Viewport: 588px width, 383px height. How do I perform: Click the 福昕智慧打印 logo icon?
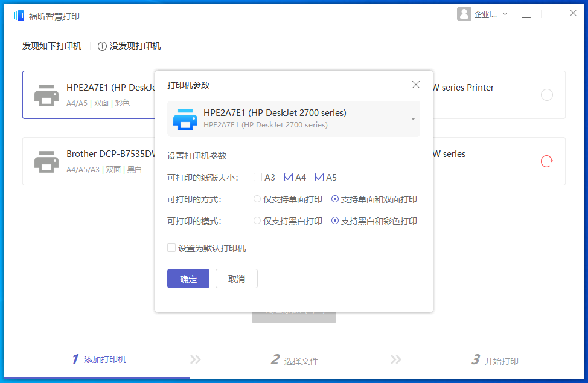[18, 14]
